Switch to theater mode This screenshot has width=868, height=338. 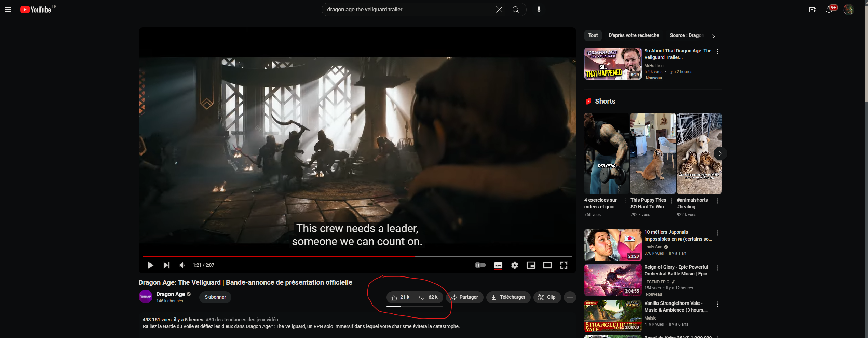tap(547, 265)
